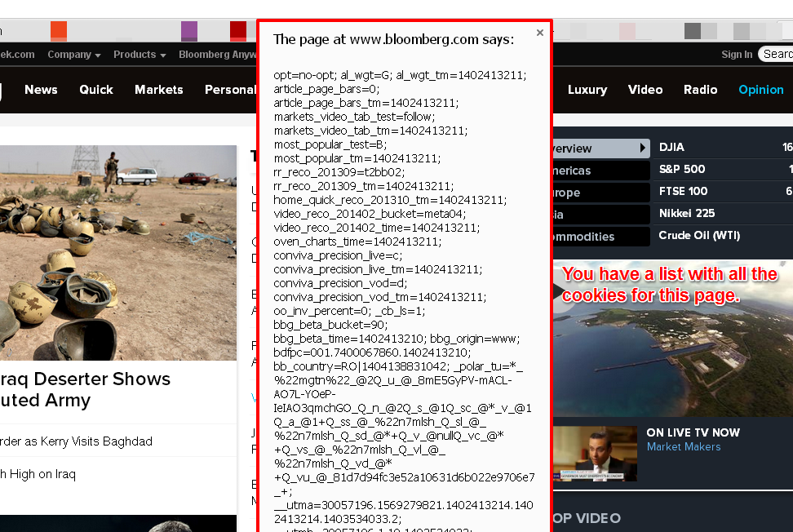Open the helmets photo of the Iraq story
This screenshot has width=793, height=532.
point(118,253)
